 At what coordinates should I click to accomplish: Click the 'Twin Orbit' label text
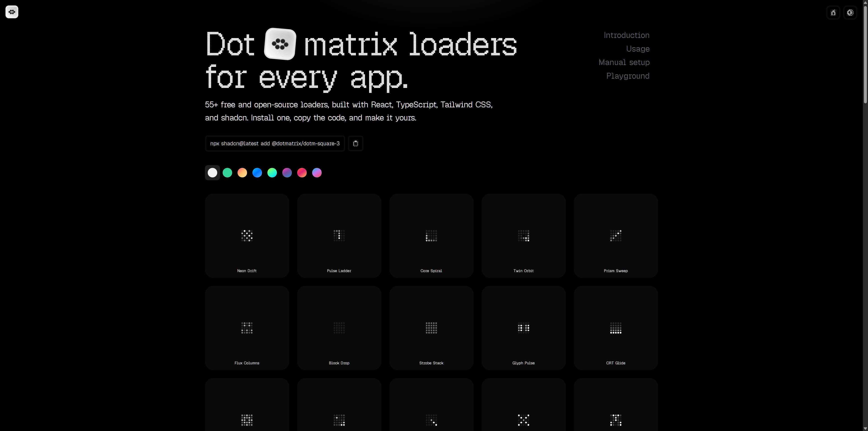click(524, 271)
